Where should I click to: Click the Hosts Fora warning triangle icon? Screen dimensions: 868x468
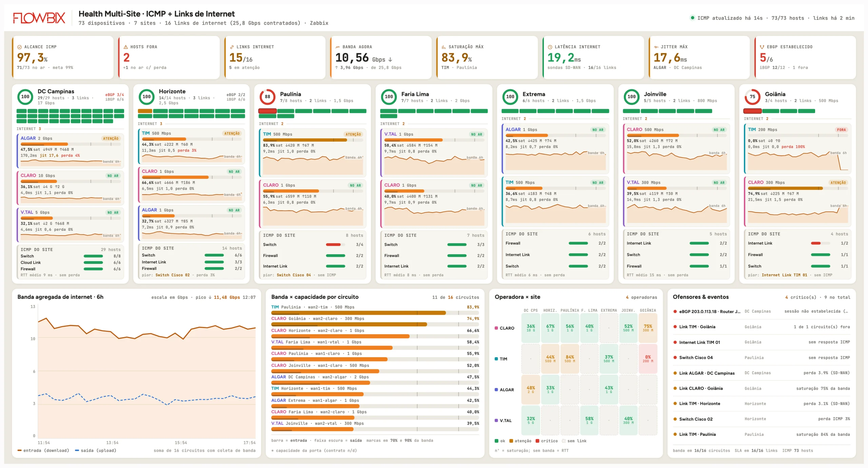[126, 47]
